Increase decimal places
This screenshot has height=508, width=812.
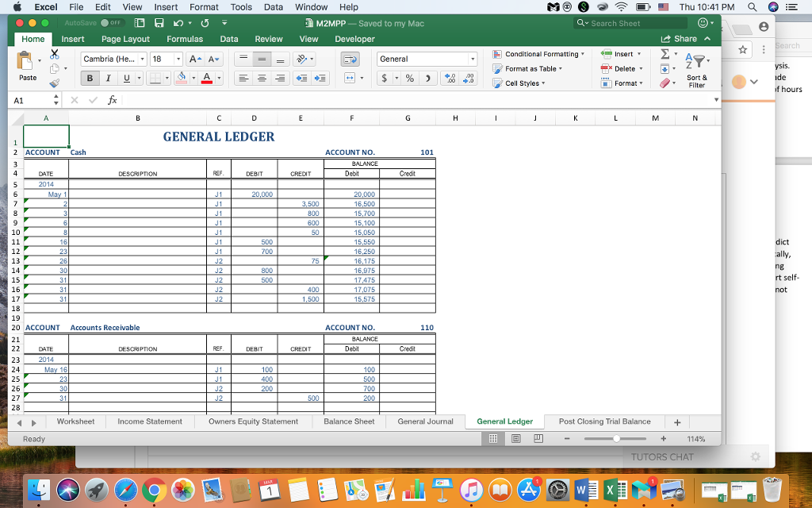pos(450,79)
